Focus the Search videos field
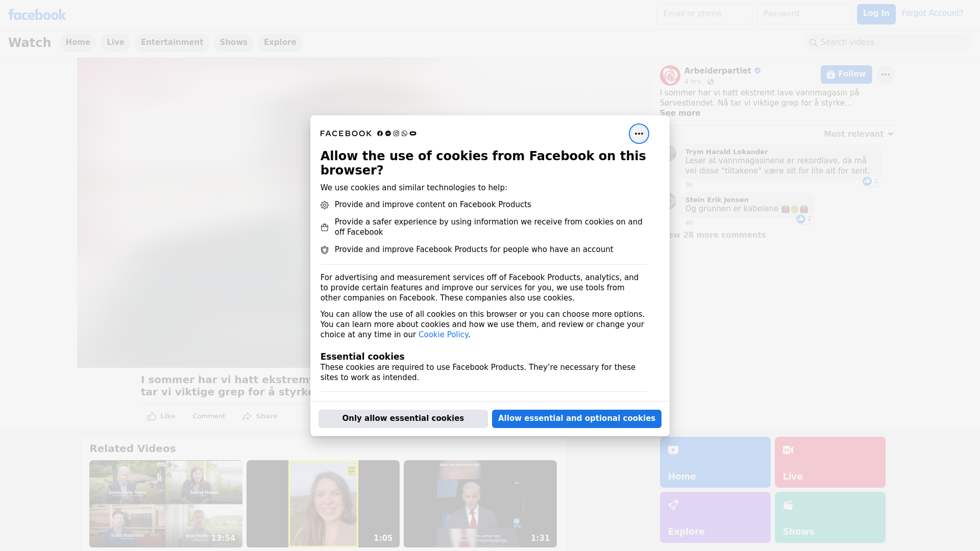The height and width of the screenshot is (551, 980). 888,43
